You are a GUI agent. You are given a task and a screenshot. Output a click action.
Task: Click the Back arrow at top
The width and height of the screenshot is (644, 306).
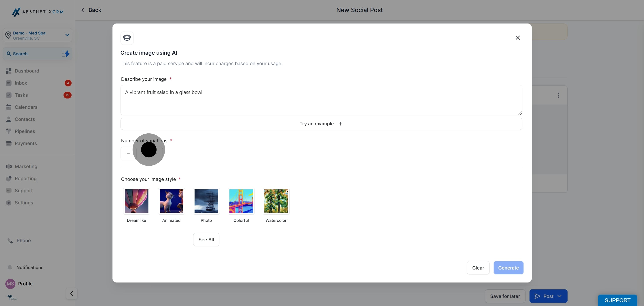pyautogui.click(x=83, y=10)
